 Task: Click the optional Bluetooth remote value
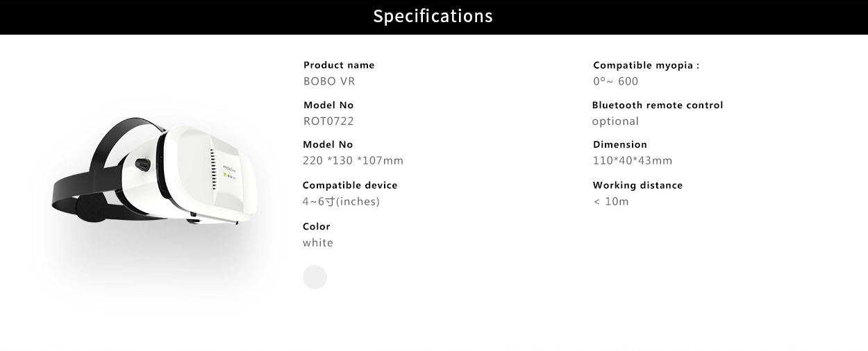pyautogui.click(x=615, y=121)
